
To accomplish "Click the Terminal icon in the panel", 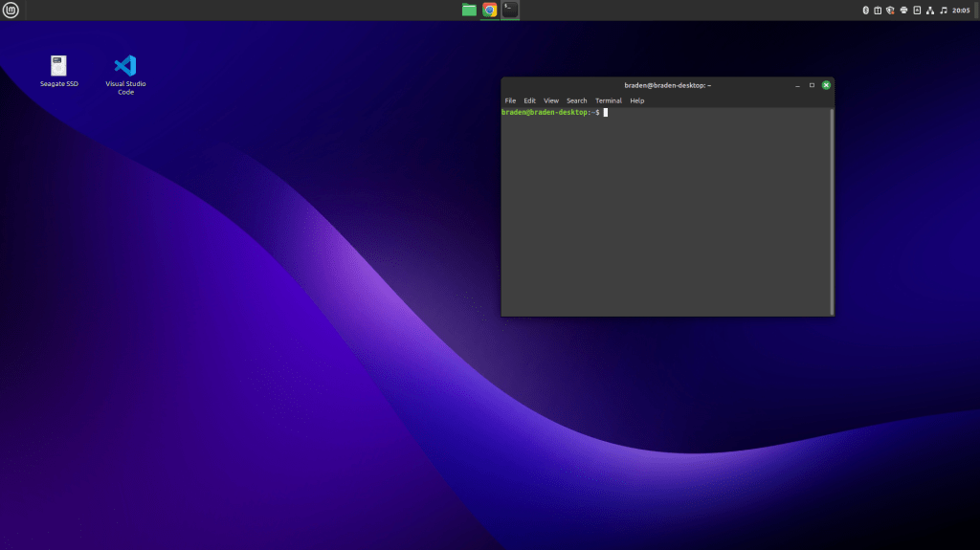I will pyautogui.click(x=510, y=11).
